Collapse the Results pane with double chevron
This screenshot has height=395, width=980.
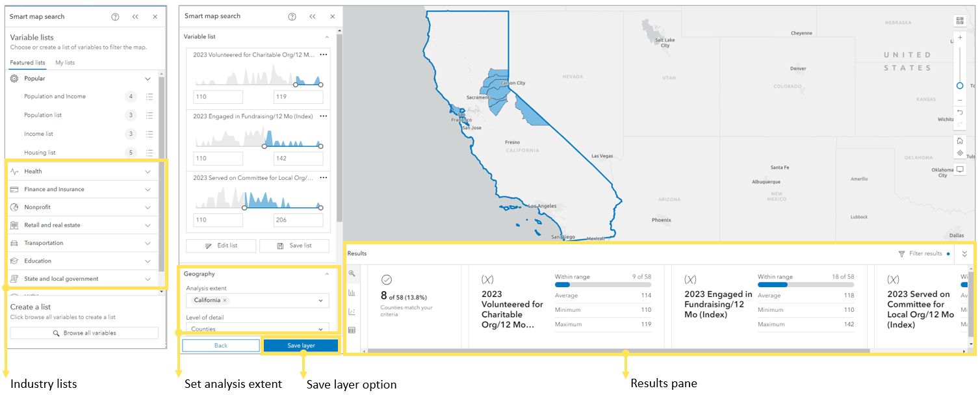click(x=964, y=253)
